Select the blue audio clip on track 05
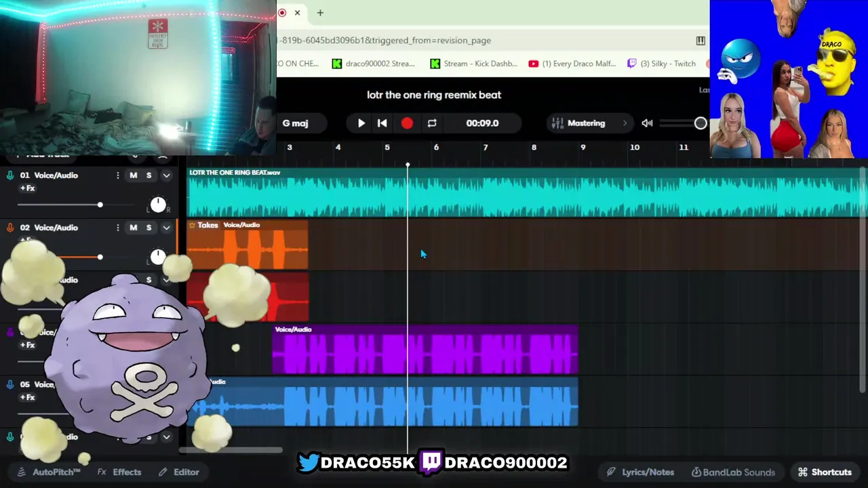This screenshot has height=488, width=868. [x=383, y=402]
